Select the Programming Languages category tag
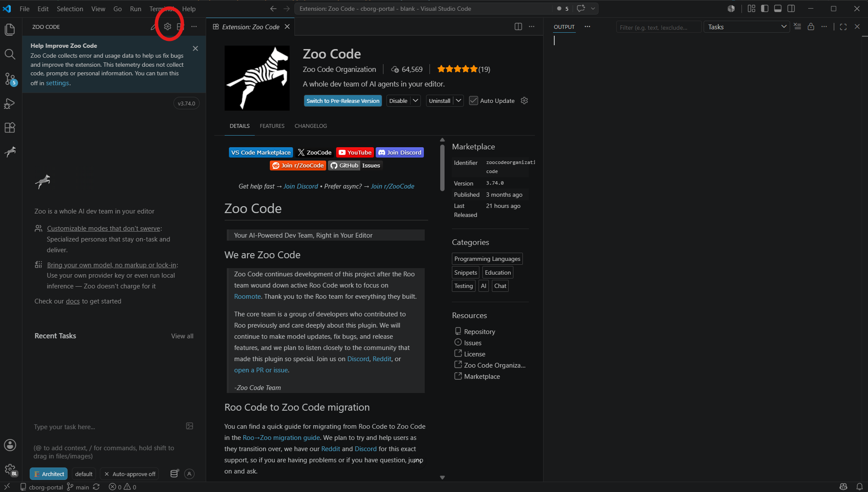868x492 pixels. 487,259
